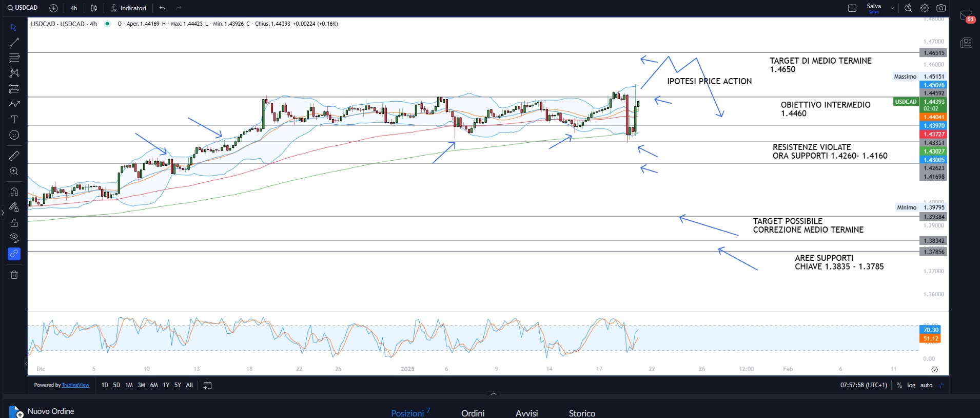Undo the last chart action
Screen dimensions: 980x418
pyautogui.click(x=162, y=8)
